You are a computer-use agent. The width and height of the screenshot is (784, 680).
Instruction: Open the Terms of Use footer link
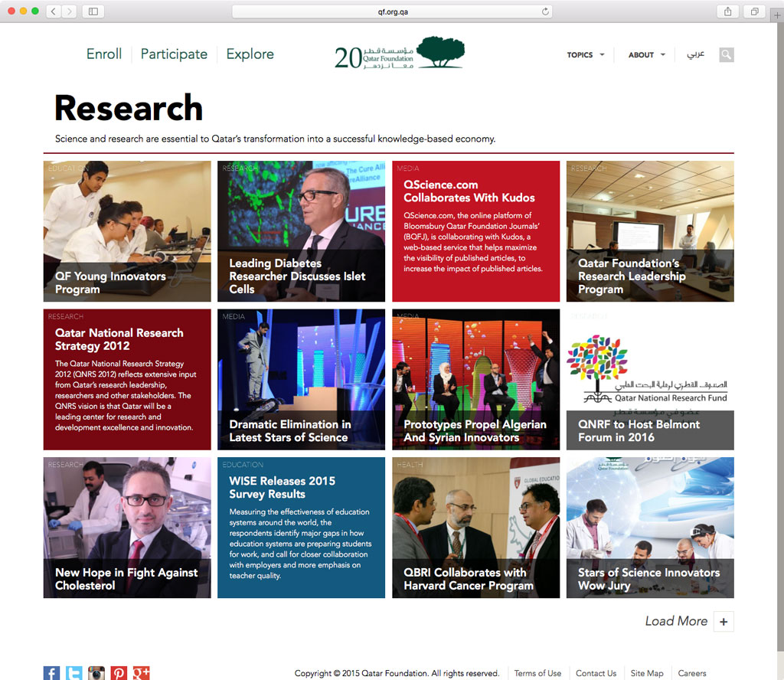[537, 673]
